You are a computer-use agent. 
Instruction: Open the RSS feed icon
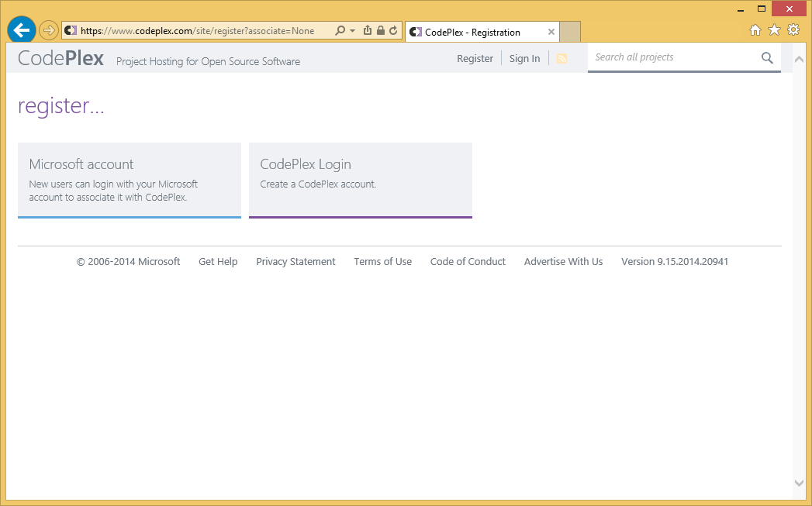561,58
